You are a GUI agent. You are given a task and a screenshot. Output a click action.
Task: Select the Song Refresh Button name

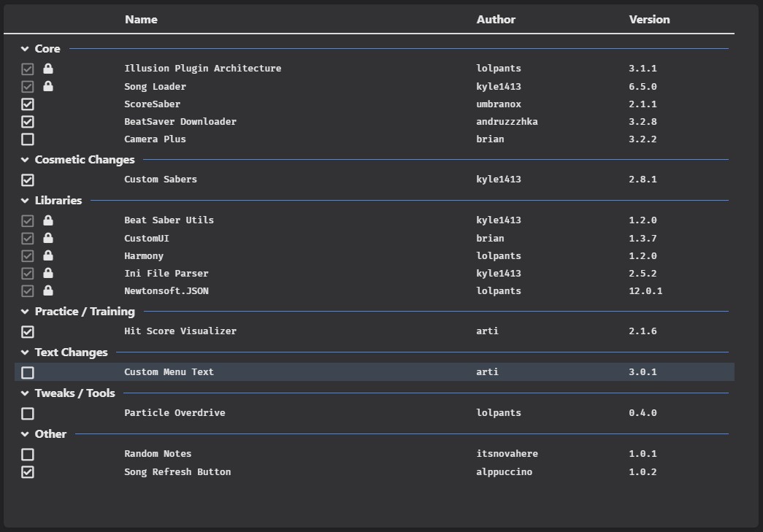coord(177,471)
